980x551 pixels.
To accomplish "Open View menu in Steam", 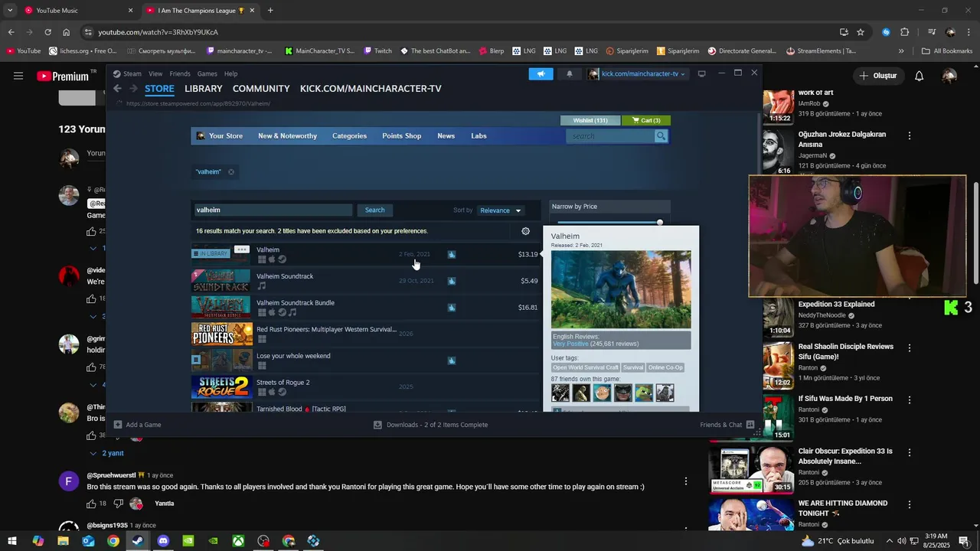I will click(155, 73).
